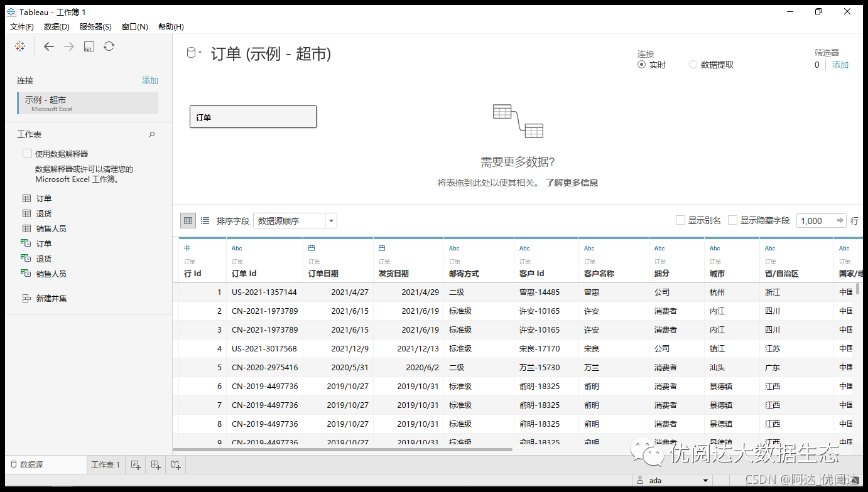Click the user icon beside ada
The width and height of the screenshot is (868, 492).
(x=639, y=481)
